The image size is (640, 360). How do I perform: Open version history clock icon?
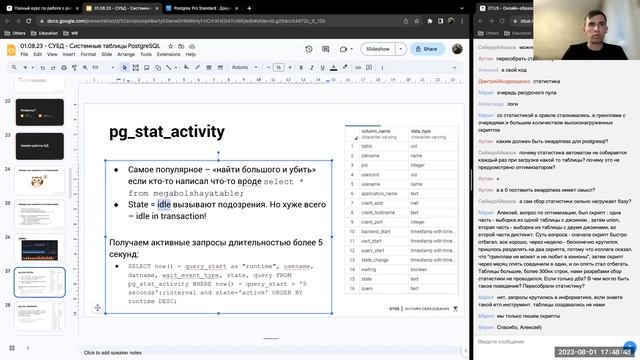tap(309, 49)
